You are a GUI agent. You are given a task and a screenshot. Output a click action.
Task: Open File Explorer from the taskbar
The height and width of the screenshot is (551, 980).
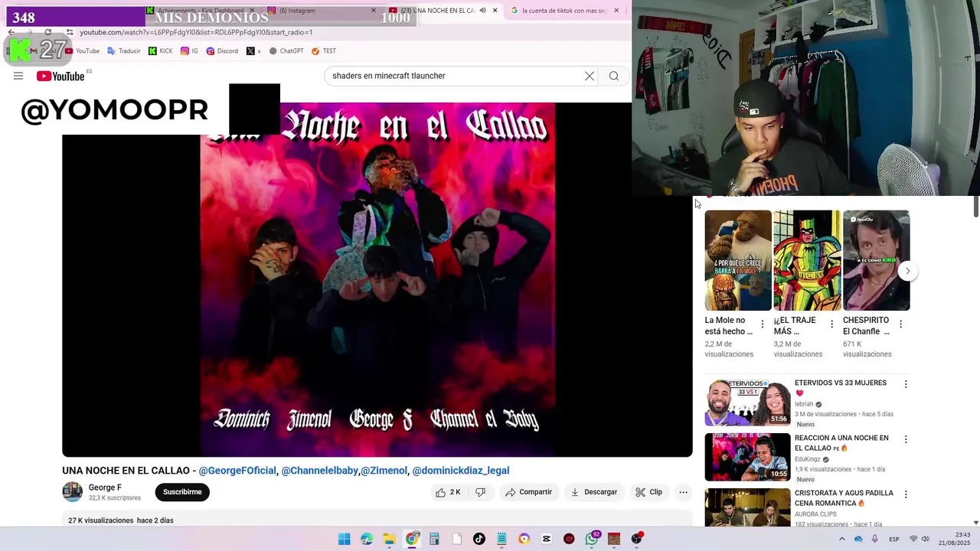[389, 539]
